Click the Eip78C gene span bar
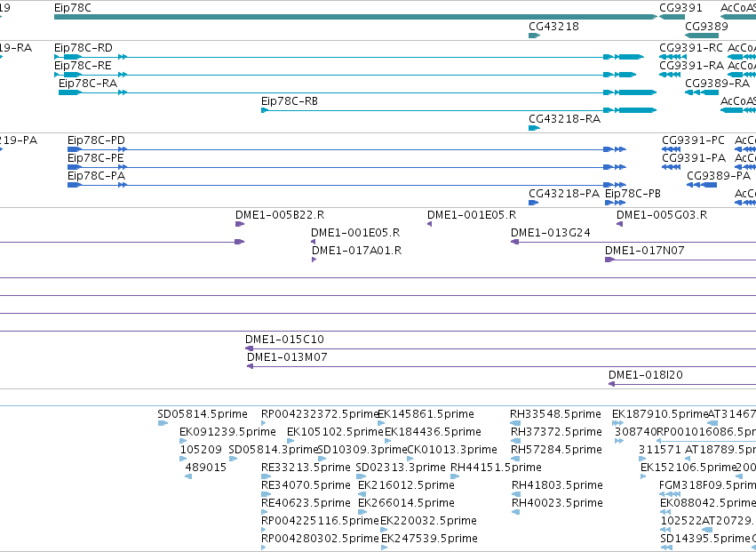 356,17
